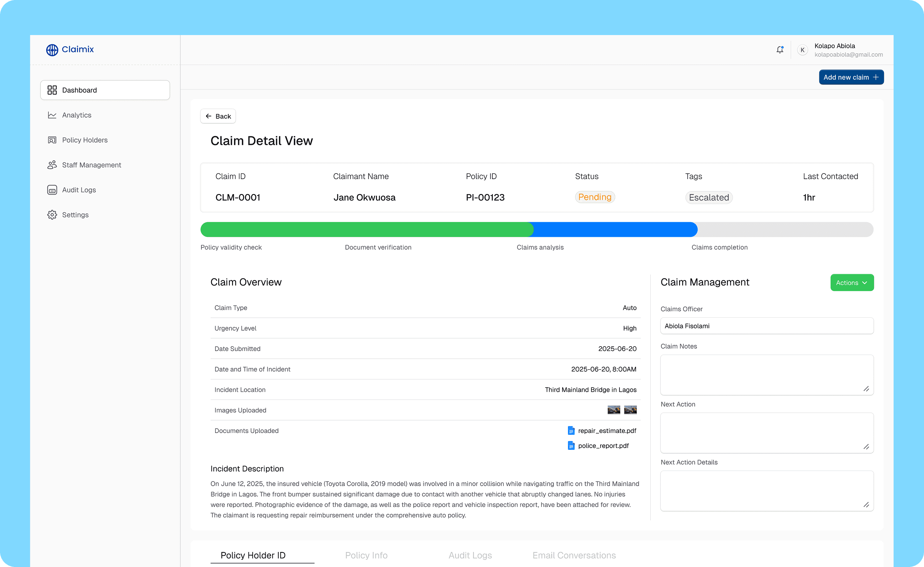This screenshot has height=567, width=924.
Task: Click the Claim Notes text area
Action: point(767,374)
